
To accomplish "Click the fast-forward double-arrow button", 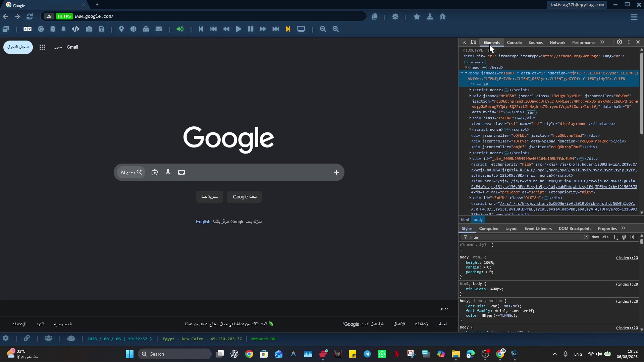I will click(x=263, y=29).
